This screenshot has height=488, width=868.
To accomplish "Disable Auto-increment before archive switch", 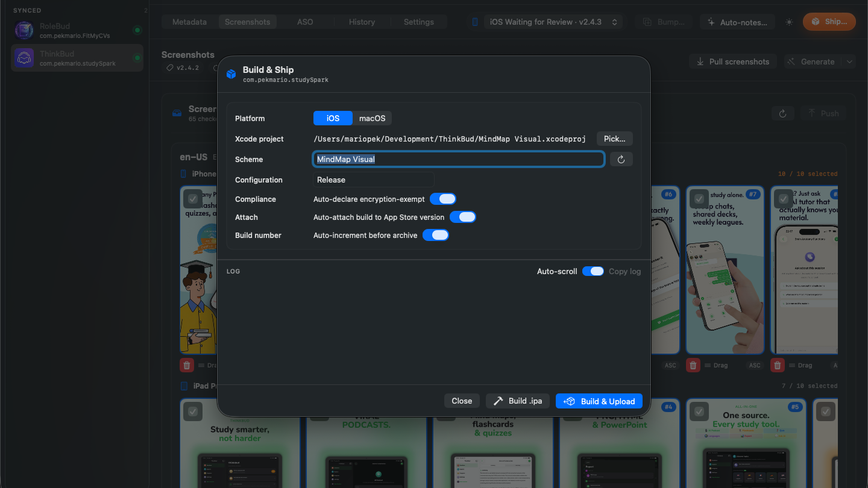I will [436, 235].
